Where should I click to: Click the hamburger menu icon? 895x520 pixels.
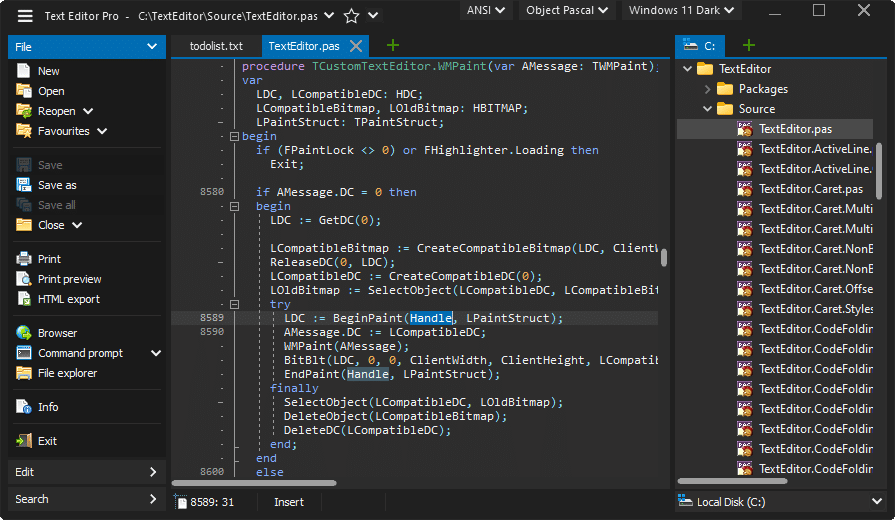pos(25,16)
